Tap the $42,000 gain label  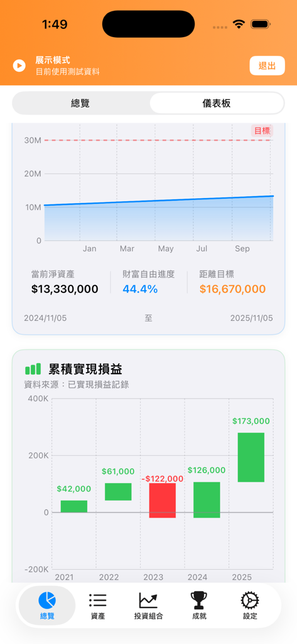point(74,489)
